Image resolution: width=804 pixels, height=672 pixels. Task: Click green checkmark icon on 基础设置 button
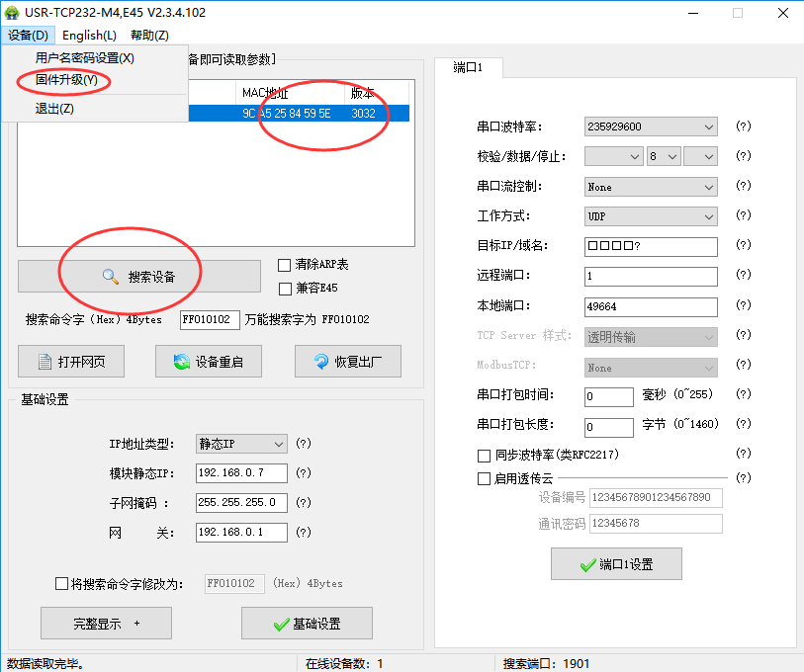tap(280, 624)
